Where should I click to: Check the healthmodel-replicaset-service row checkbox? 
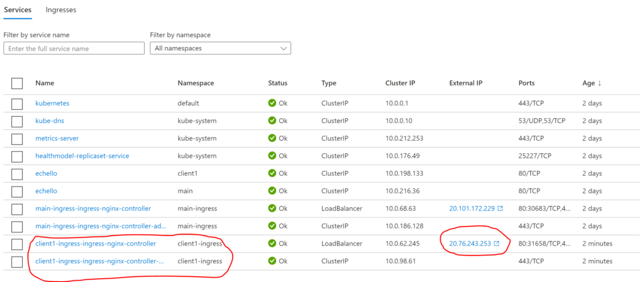(17, 156)
